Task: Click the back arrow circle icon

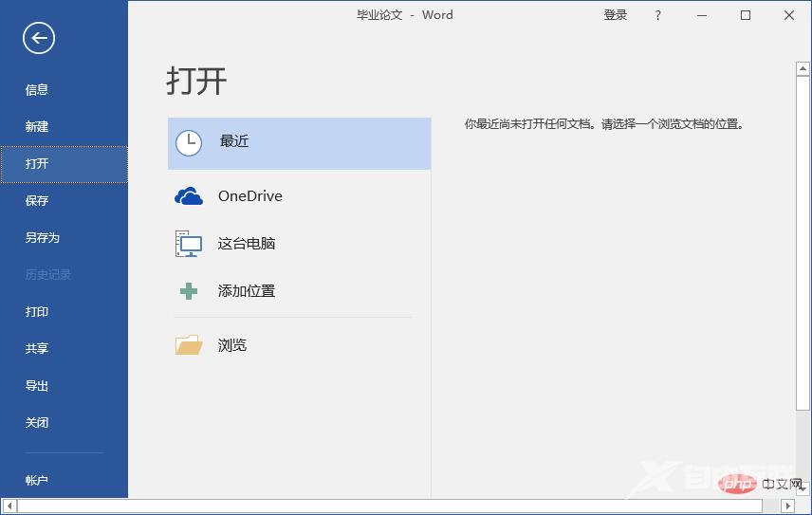Action: pyautogui.click(x=39, y=38)
